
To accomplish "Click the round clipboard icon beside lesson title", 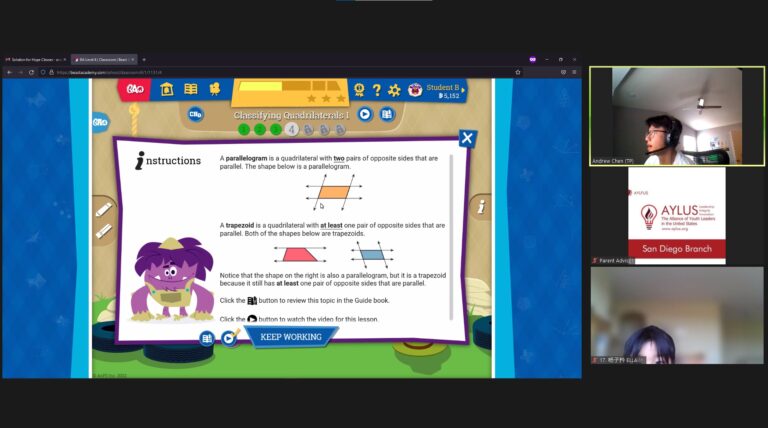I will [195, 114].
